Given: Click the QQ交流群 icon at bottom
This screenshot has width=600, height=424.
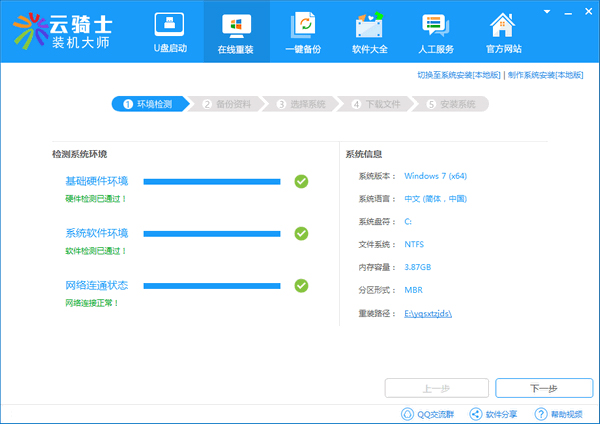Looking at the screenshot, I should click(x=408, y=413).
